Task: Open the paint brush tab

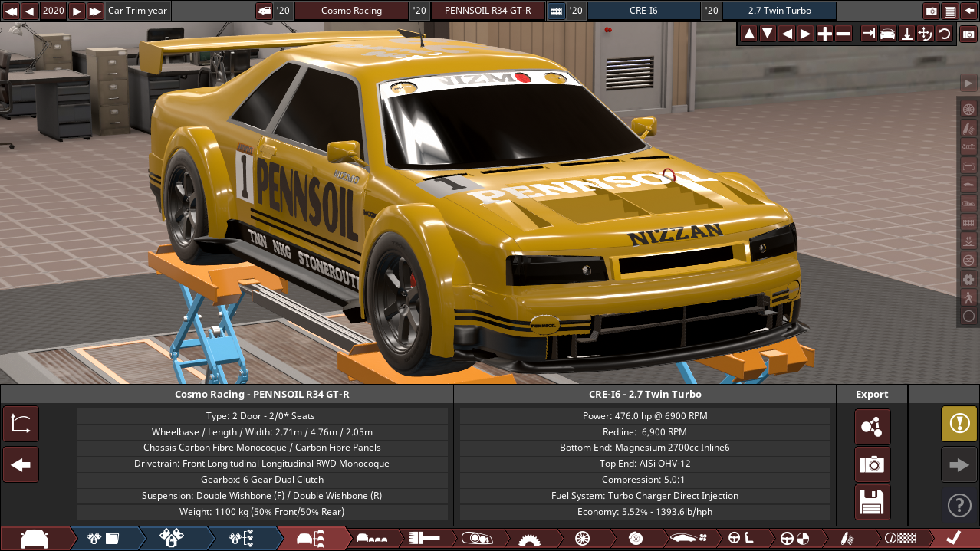Action: click(423, 539)
